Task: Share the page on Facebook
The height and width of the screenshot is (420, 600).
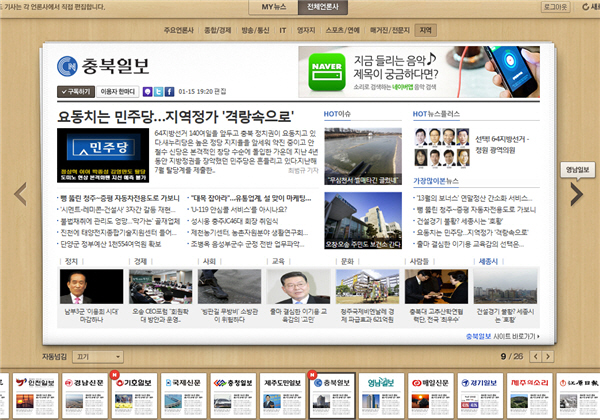Action: (170, 92)
